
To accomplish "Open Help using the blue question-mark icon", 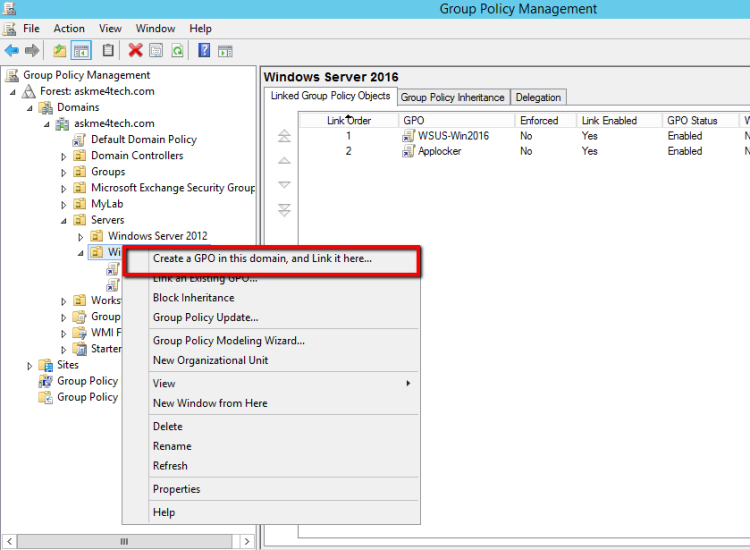I will tap(204, 50).
